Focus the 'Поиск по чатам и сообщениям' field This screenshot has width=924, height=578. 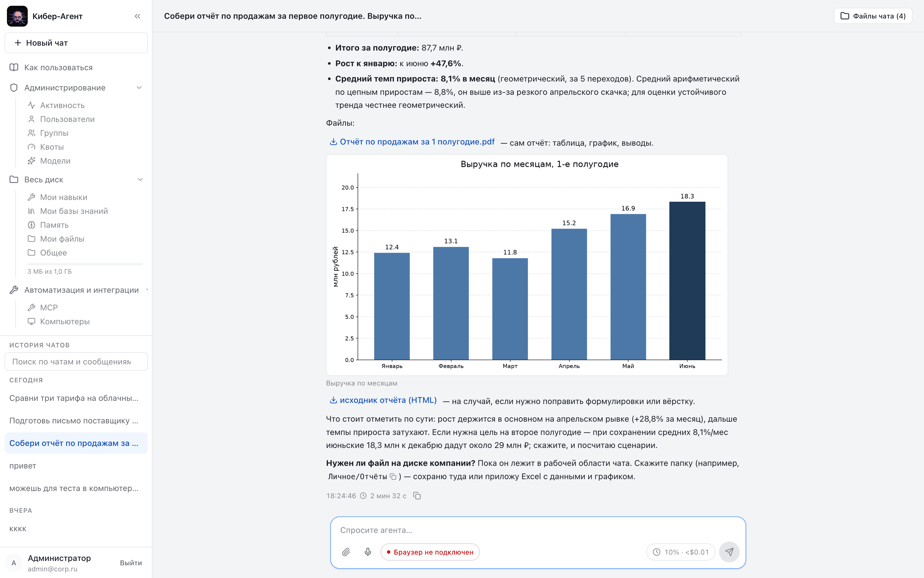(76, 362)
